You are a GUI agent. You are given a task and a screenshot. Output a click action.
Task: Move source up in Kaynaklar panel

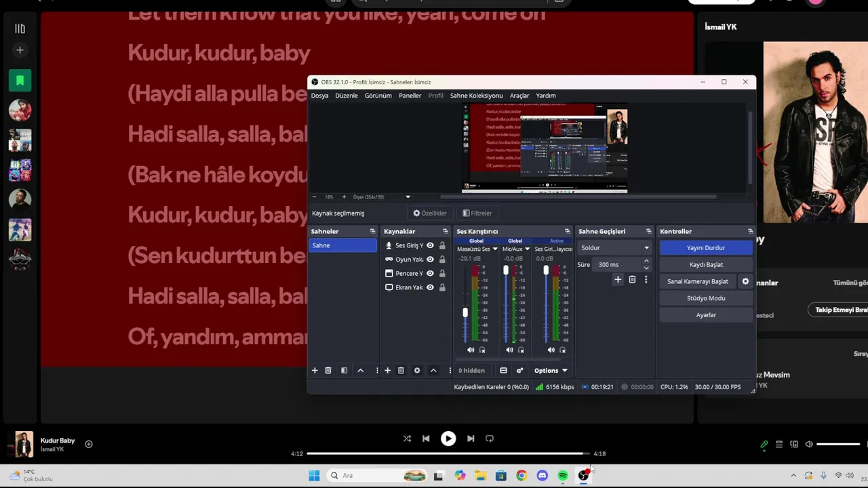(433, 370)
